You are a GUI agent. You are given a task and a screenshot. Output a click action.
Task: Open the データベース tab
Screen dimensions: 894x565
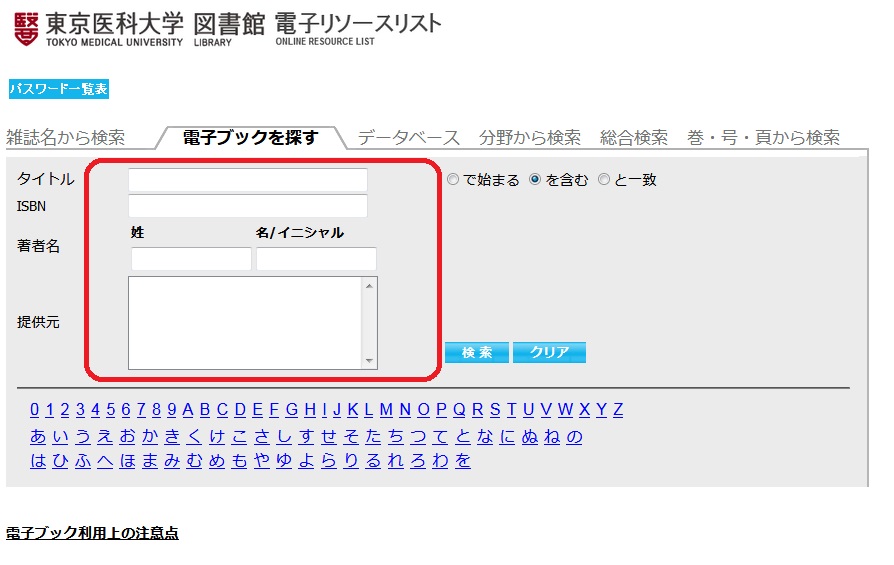pos(408,137)
